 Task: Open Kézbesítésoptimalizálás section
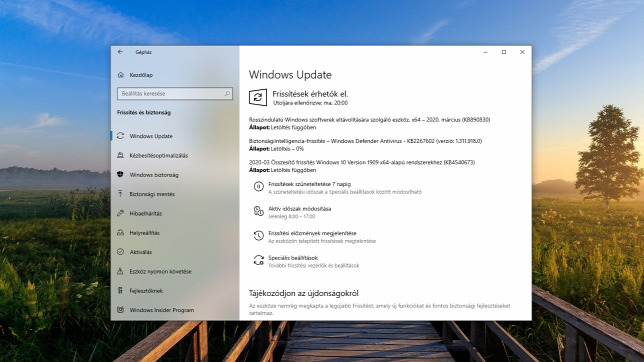(159, 155)
